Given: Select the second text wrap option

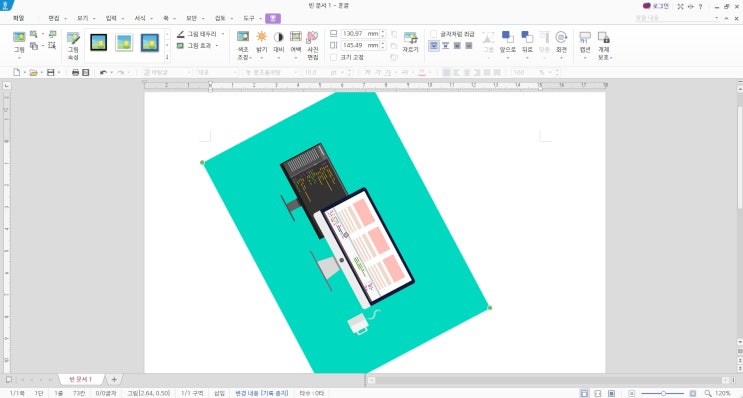Looking at the screenshot, I should point(445,45).
